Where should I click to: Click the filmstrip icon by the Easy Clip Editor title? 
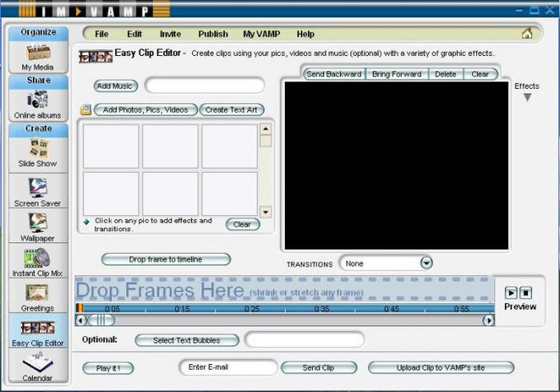pyautogui.click(x=96, y=56)
